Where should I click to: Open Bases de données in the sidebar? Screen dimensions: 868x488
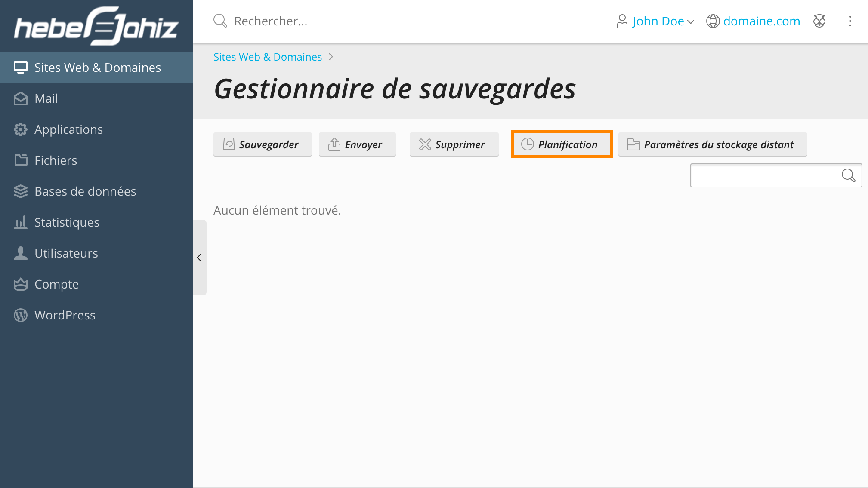96,191
